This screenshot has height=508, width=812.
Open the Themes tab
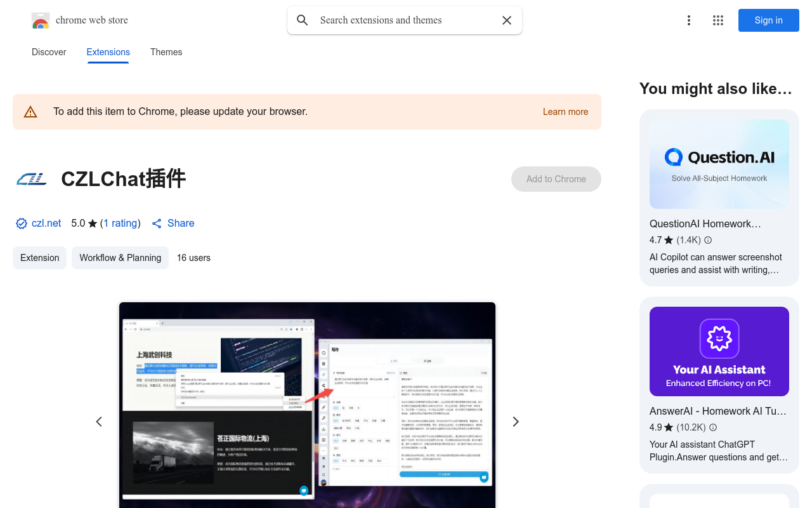166,52
